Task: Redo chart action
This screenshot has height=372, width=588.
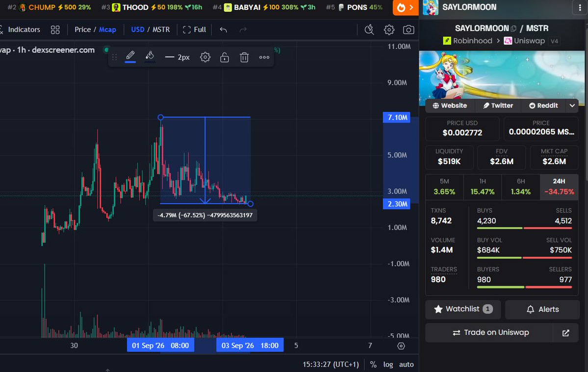Action: [x=243, y=29]
